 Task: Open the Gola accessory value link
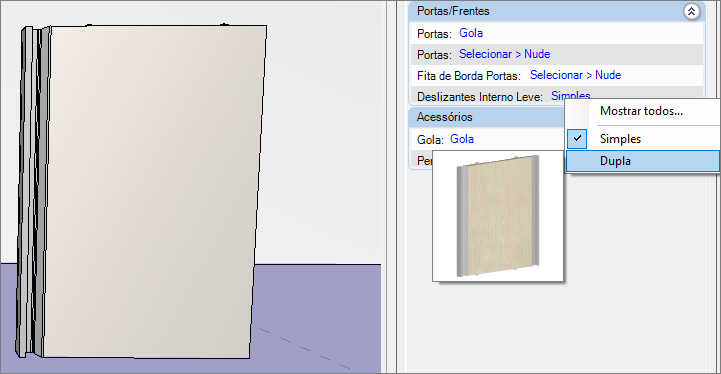pyautogui.click(x=462, y=139)
